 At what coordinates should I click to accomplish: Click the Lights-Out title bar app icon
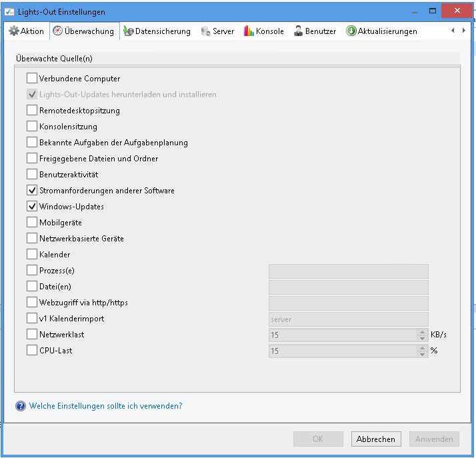(10, 12)
